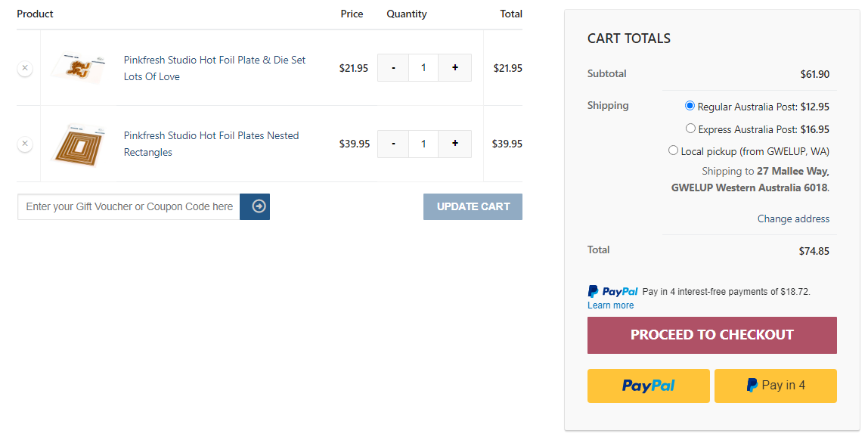Image resolution: width=868 pixels, height=437 pixels.
Task: Remove the Nested Rectangles item from cart
Action: (x=24, y=144)
